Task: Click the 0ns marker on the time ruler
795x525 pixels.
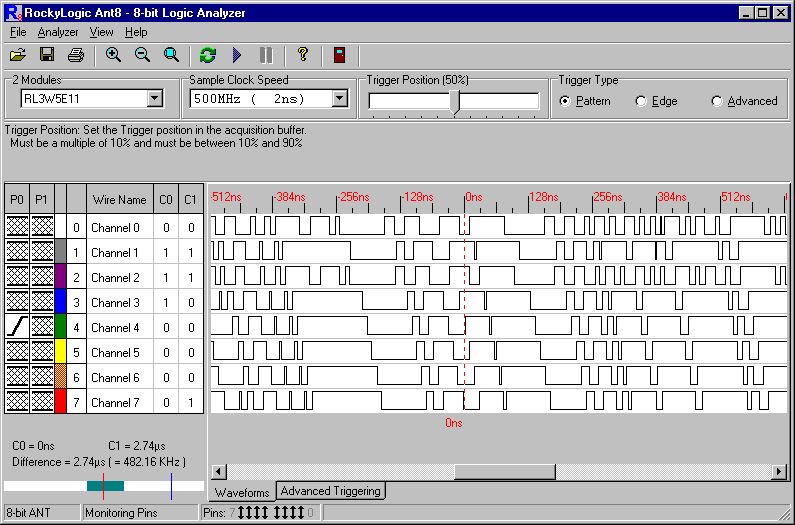Action: coord(474,197)
